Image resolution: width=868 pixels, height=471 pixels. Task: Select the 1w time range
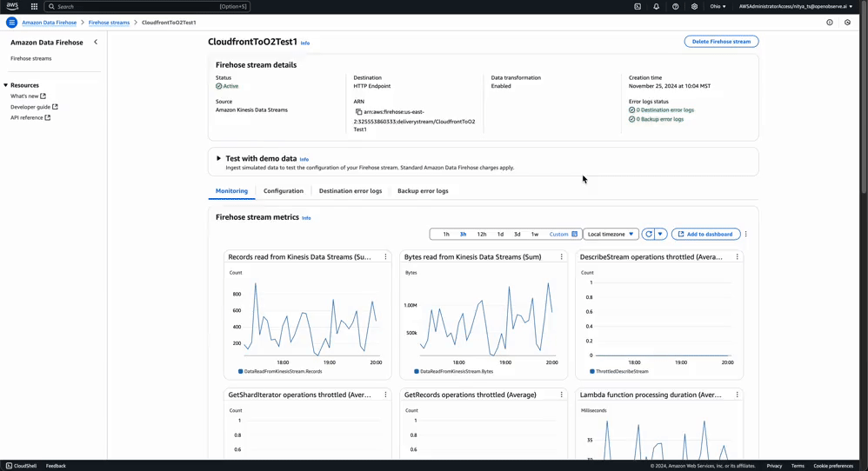coord(535,235)
